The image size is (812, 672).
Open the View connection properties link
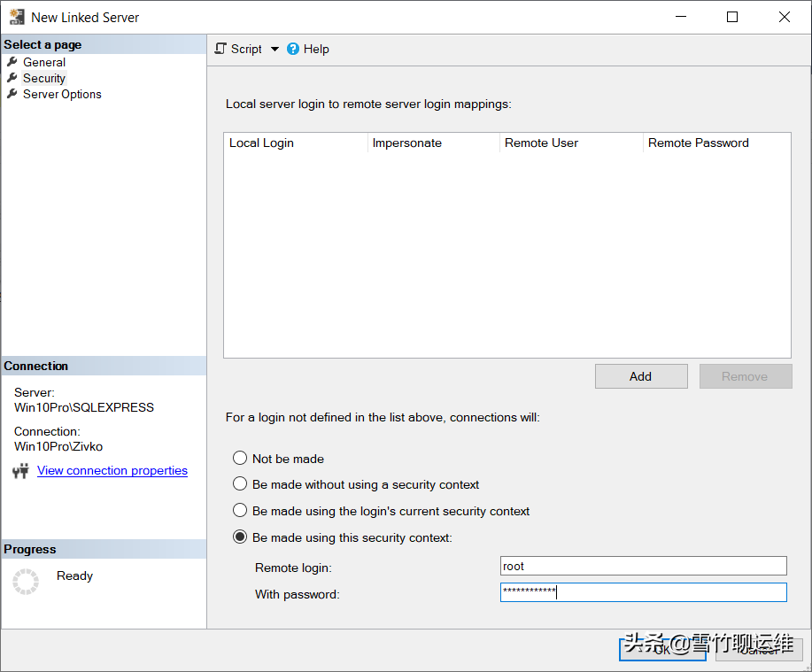[112, 470]
